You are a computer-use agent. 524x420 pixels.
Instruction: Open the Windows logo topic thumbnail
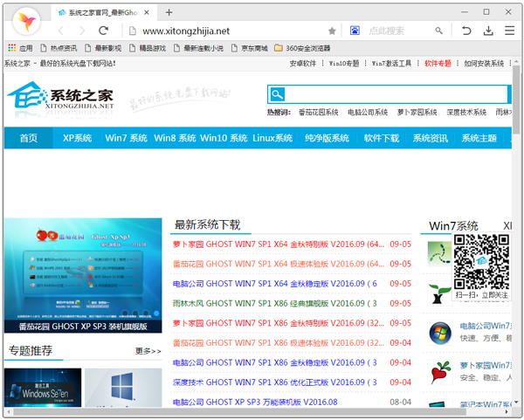click(x=123, y=388)
